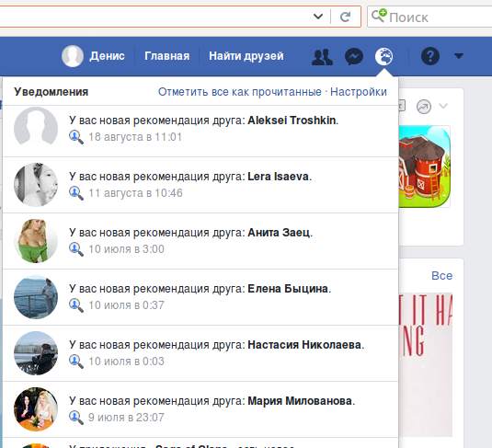Click friend-search icon beside 9 июля в 23:07
The width and height of the screenshot is (492, 448).
[76, 418]
